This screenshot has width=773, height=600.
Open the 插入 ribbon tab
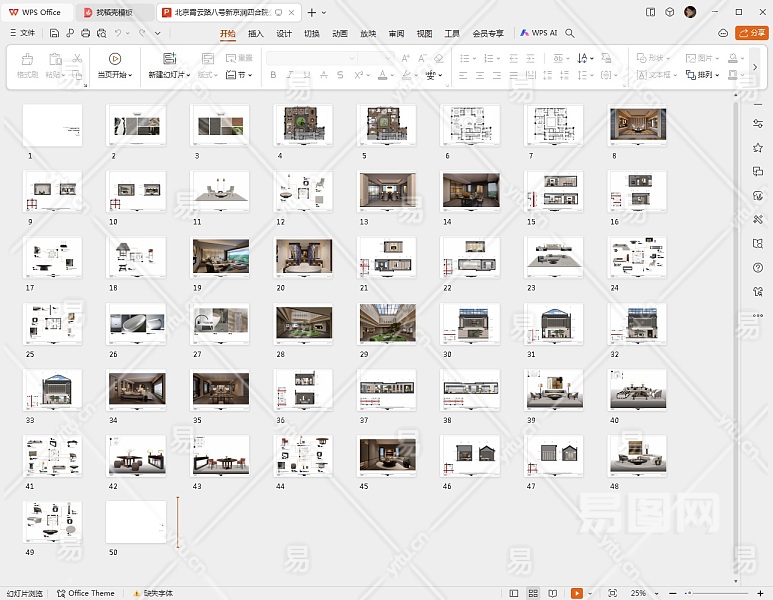[256, 33]
